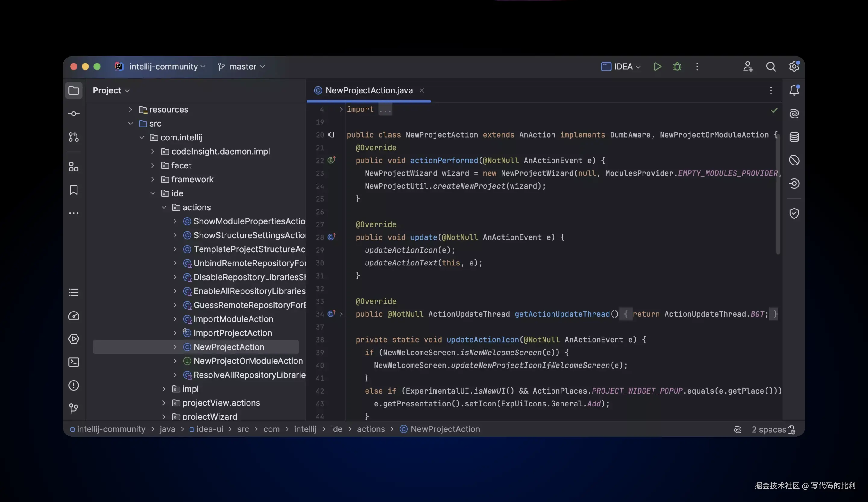Open the Terminal tool window
This screenshot has height=502, width=868.
pyautogui.click(x=73, y=362)
